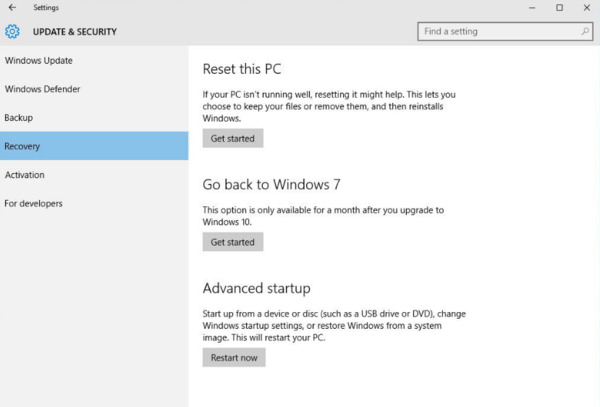Click the Settings window title text
The image size is (600, 407).
tap(46, 8)
